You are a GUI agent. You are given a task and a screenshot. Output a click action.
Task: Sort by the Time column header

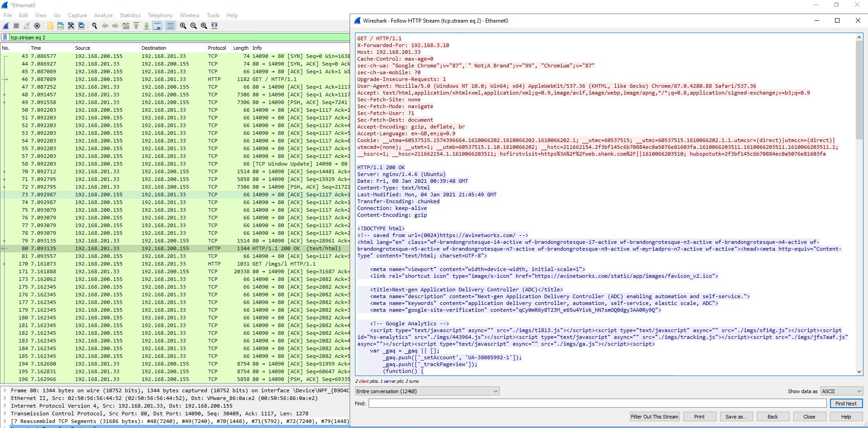coord(50,48)
